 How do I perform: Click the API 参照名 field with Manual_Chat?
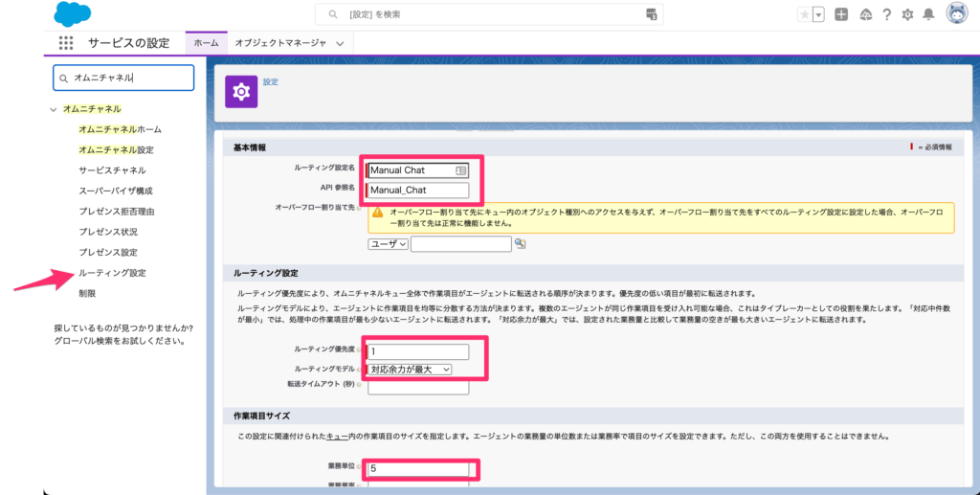point(418,190)
